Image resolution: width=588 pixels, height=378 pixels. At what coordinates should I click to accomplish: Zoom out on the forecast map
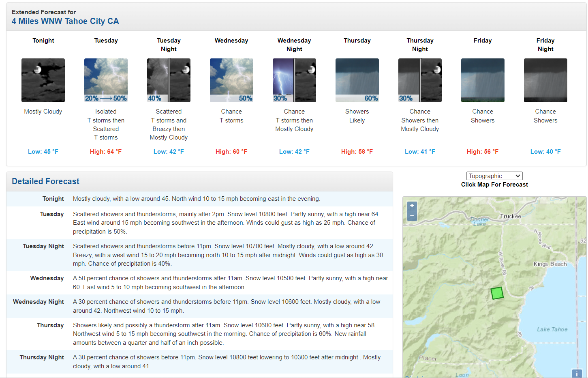click(x=412, y=216)
